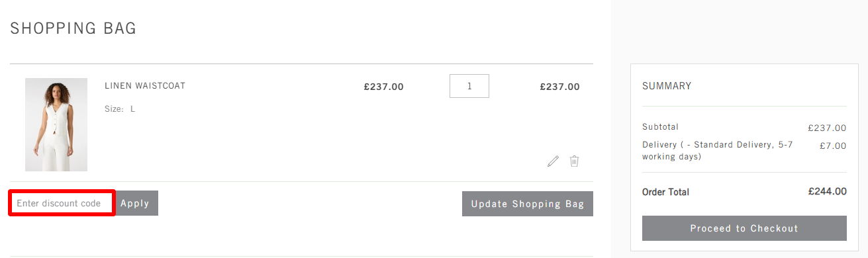Click the £244.00 order total amount
Viewport: 868px width, 258px height.
tap(828, 192)
